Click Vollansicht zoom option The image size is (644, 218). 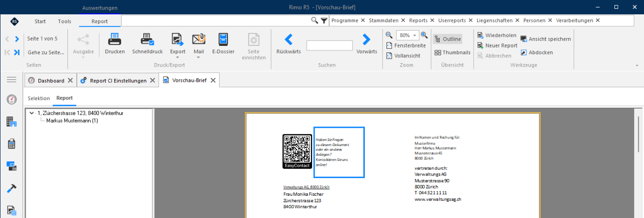coord(403,56)
